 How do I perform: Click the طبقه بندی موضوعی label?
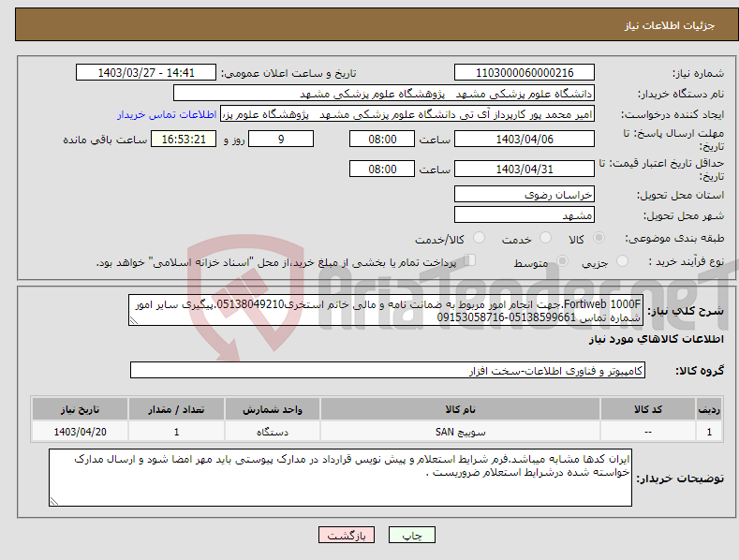(x=674, y=239)
